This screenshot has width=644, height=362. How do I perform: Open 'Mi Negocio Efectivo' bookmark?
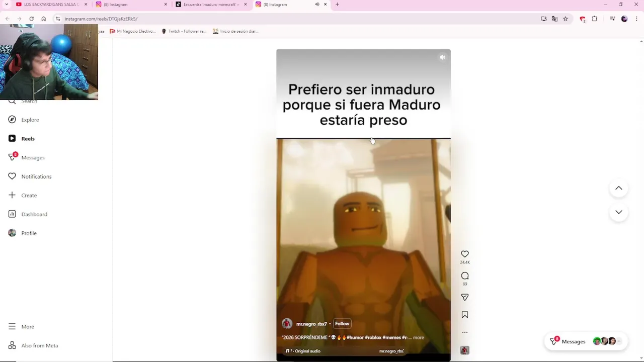pos(132,31)
